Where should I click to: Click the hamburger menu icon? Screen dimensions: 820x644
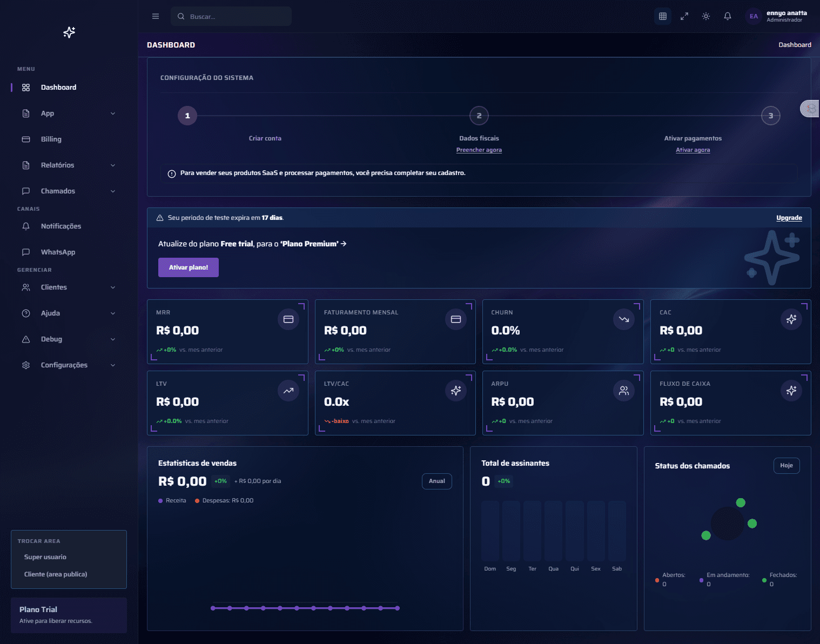[156, 16]
